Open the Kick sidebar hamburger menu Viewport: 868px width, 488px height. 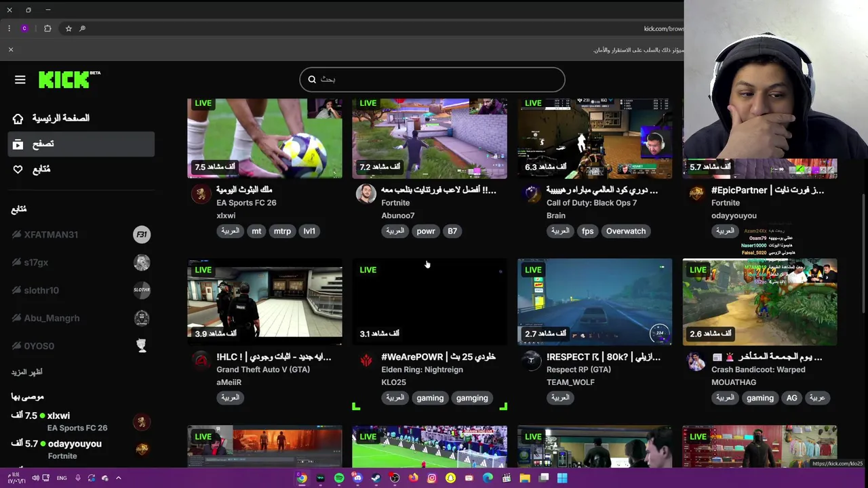[x=20, y=80]
